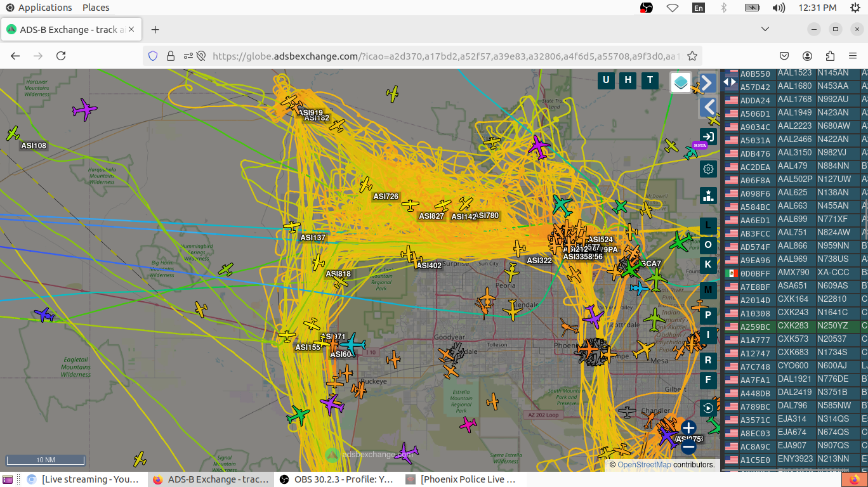868x487 pixels.
Task: Click hex code A7C748 in table
Action: click(755, 367)
